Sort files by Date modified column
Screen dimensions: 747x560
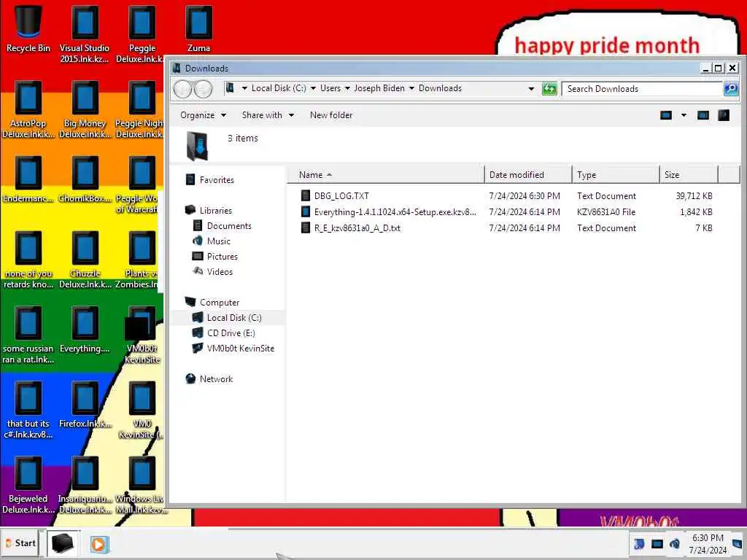(528, 175)
